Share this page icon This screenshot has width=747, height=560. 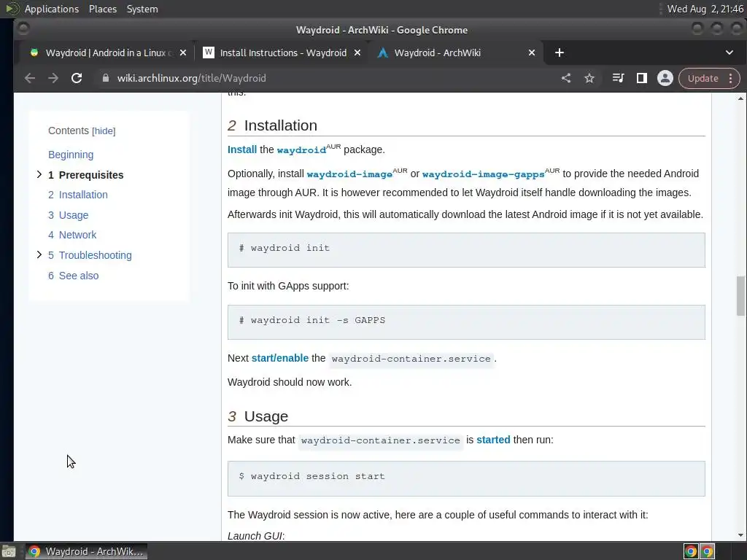click(566, 78)
